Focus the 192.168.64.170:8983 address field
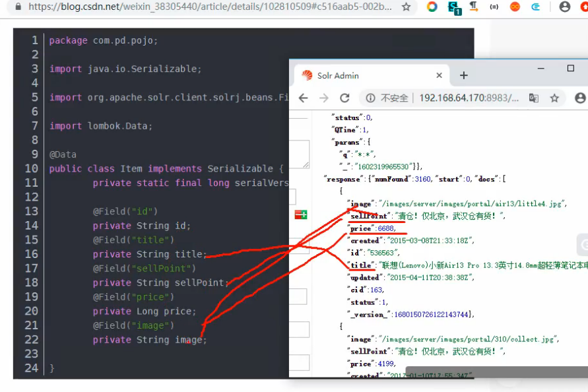This screenshot has width=588, height=392. coord(469,98)
